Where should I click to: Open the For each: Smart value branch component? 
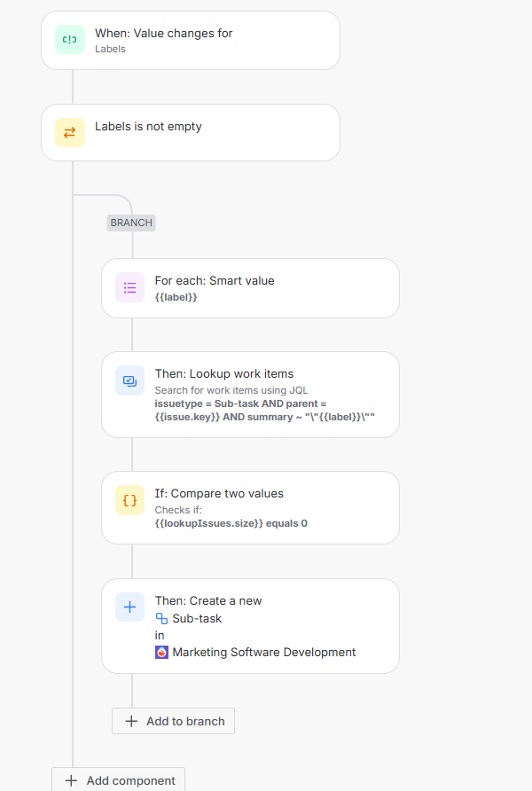252,287
